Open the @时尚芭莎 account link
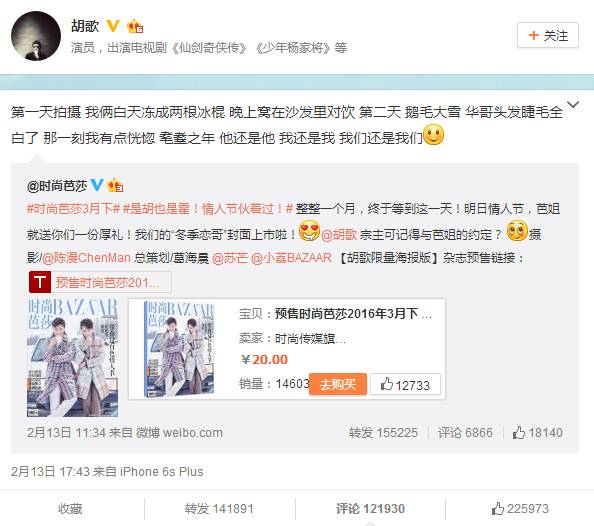Image resolution: width=594 pixels, height=526 pixels. 57,186
